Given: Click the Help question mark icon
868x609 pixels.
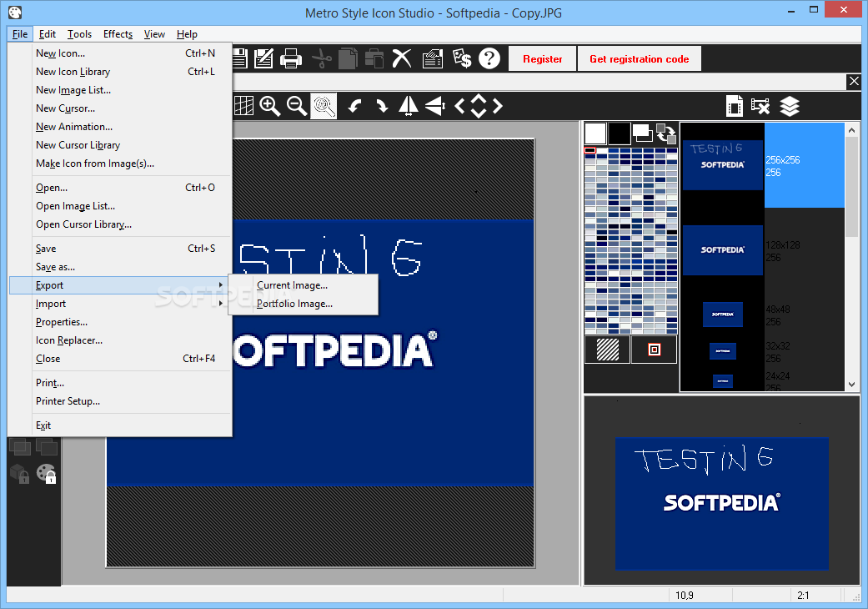Looking at the screenshot, I should 489,58.
